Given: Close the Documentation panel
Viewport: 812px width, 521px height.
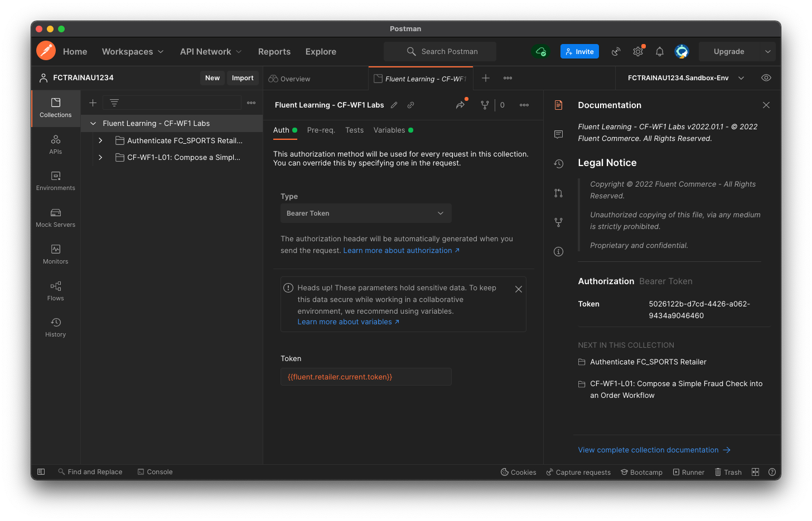Looking at the screenshot, I should [x=766, y=105].
